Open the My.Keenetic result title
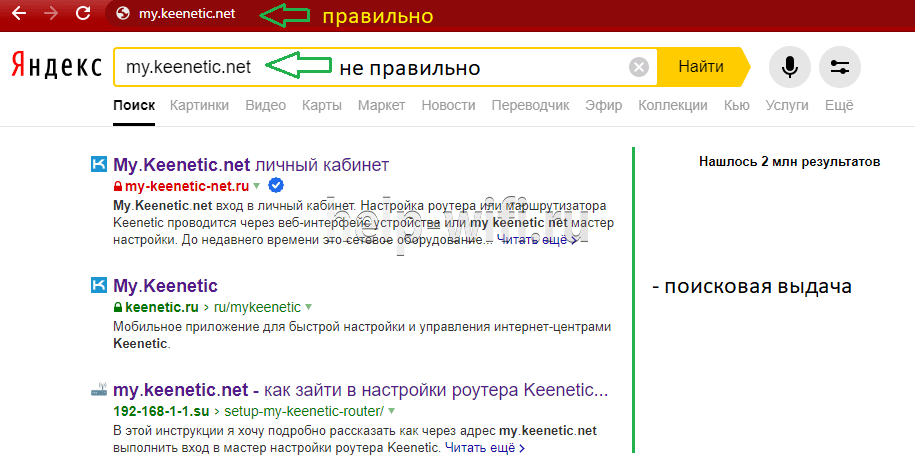The image size is (915, 461). click(x=165, y=286)
